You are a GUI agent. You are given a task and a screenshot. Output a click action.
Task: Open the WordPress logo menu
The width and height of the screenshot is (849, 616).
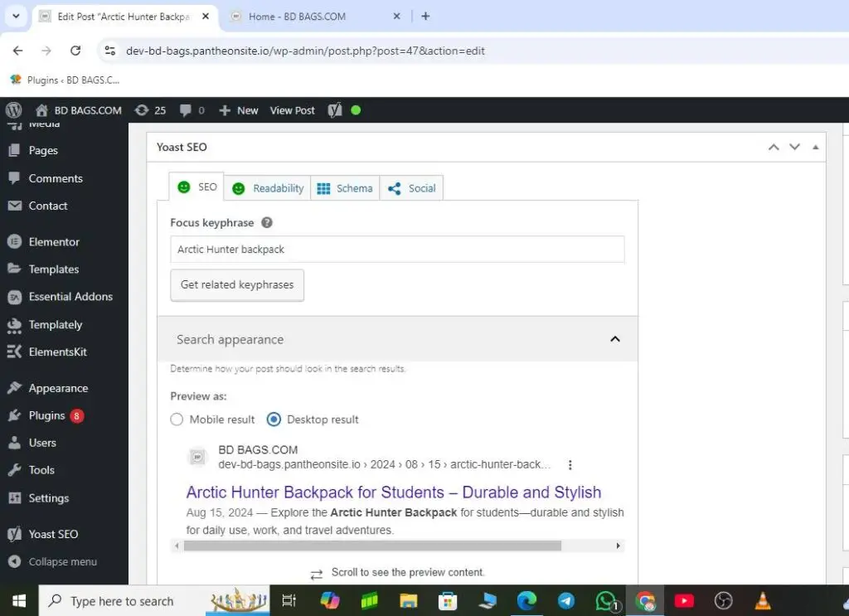click(x=13, y=110)
